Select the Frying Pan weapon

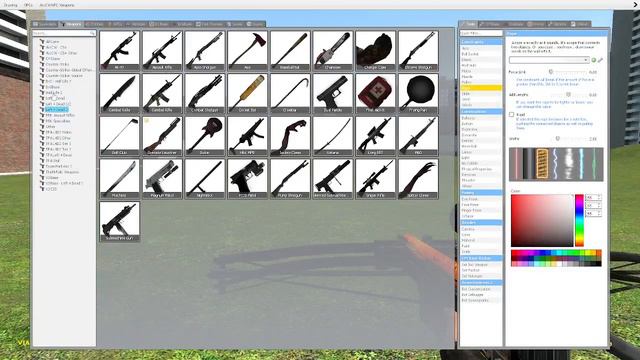418,93
